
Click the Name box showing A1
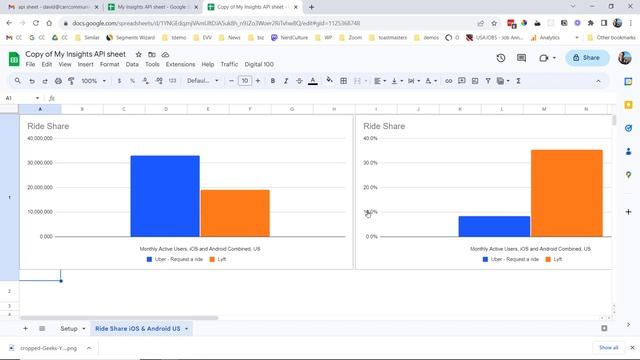click(x=22, y=98)
